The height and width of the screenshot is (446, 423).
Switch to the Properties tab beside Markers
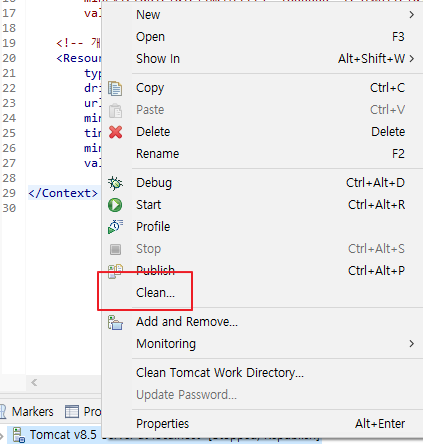point(83,412)
